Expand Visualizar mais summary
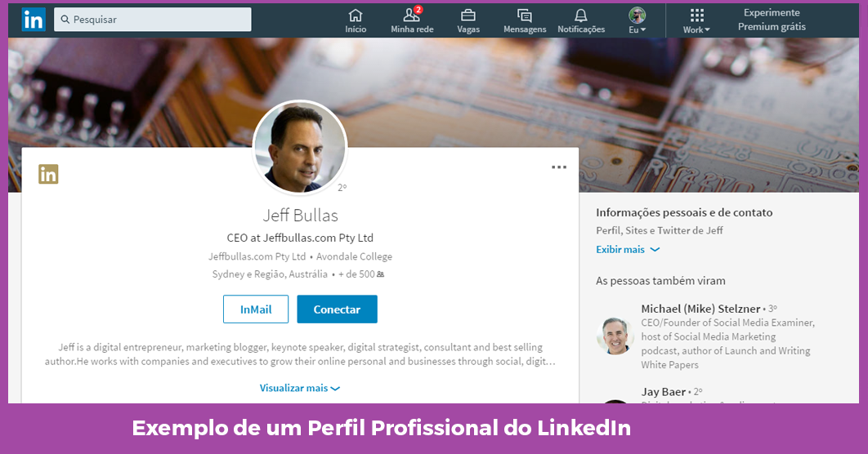868x454 pixels. [299, 389]
